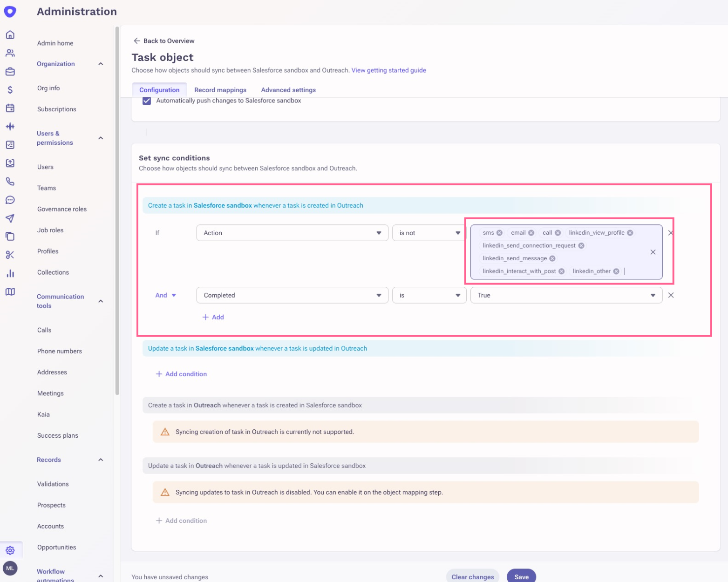This screenshot has height=582, width=728.
Task: Open the people icon in left rail
Action: (10, 53)
